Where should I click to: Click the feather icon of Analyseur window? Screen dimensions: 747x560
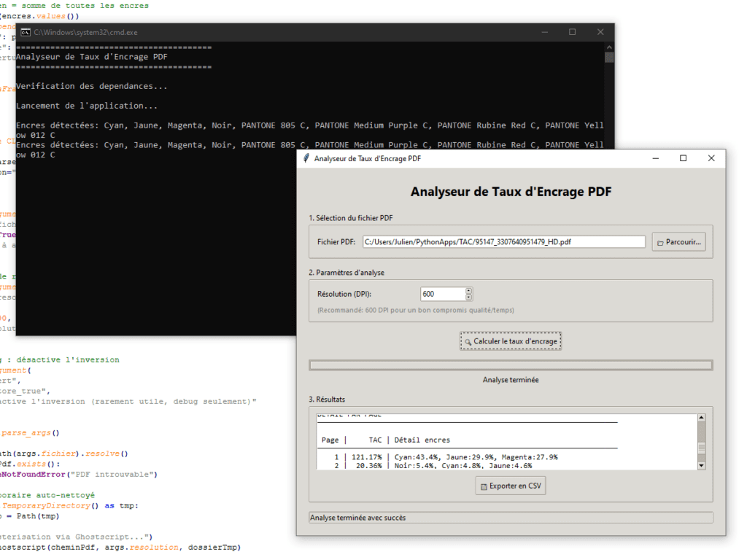[x=306, y=158]
